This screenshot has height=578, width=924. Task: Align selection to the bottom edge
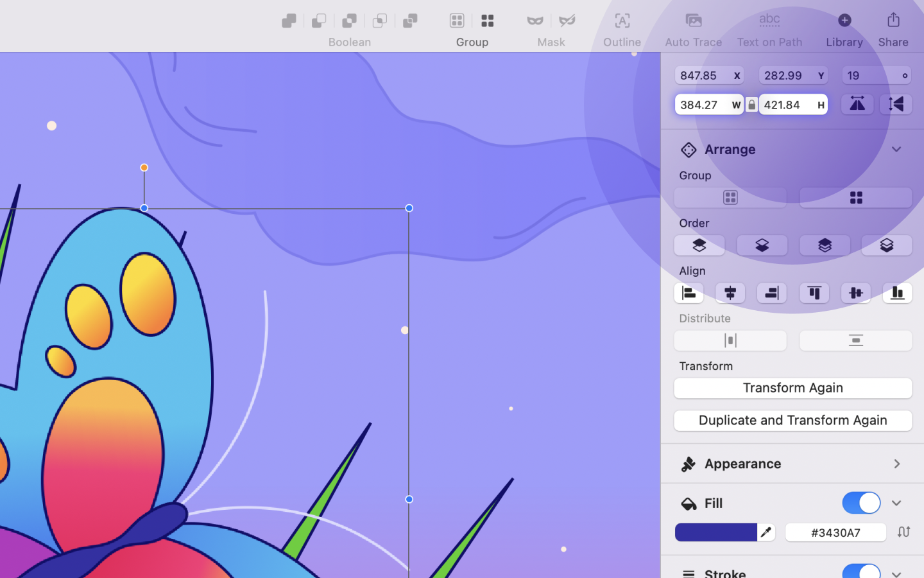pyautogui.click(x=898, y=293)
